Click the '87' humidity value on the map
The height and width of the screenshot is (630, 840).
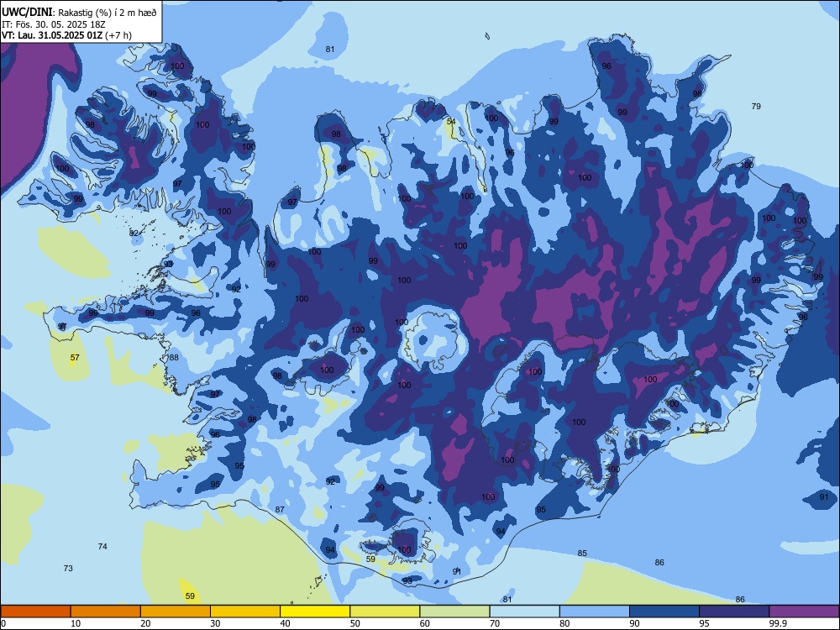click(x=280, y=510)
